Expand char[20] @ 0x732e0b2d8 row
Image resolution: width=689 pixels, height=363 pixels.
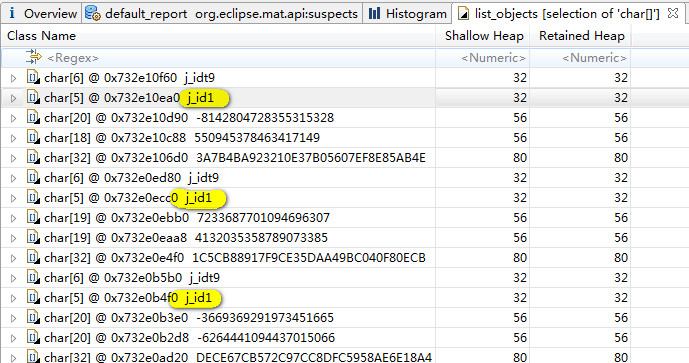pos(14,338)
